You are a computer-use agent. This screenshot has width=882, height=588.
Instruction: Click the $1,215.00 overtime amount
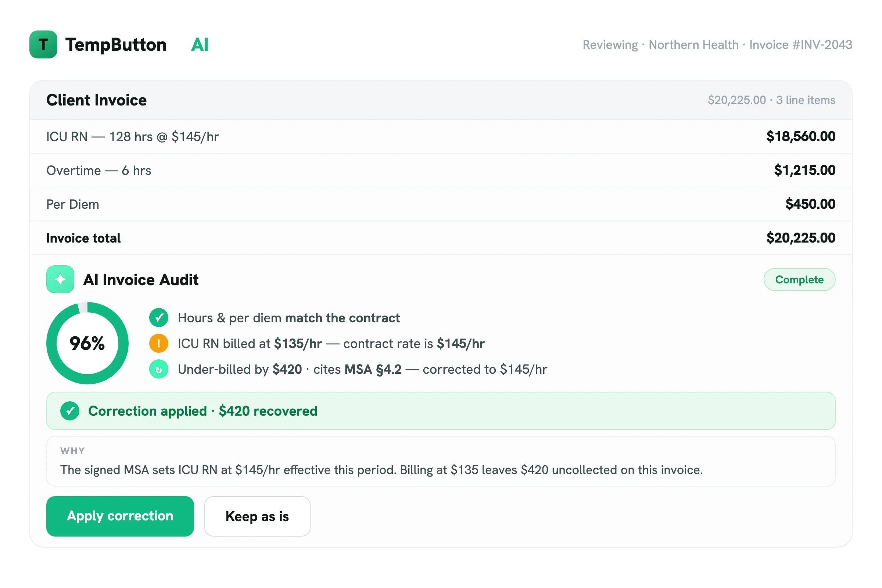[805, 170]
